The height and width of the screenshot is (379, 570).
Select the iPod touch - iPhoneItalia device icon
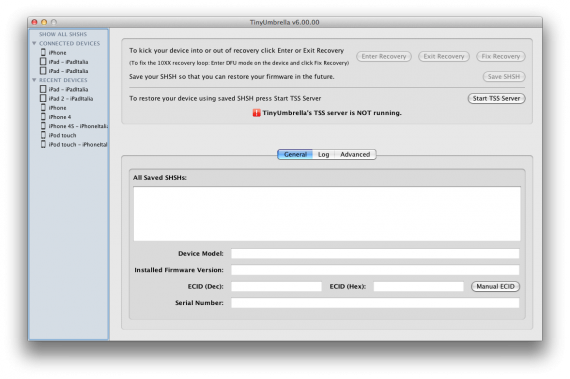(x=43, y=144)
